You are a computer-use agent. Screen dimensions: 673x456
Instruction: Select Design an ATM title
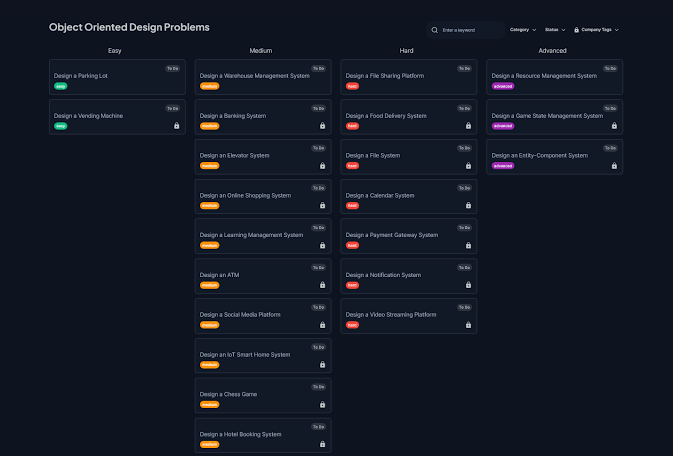(x=219, y=275)
